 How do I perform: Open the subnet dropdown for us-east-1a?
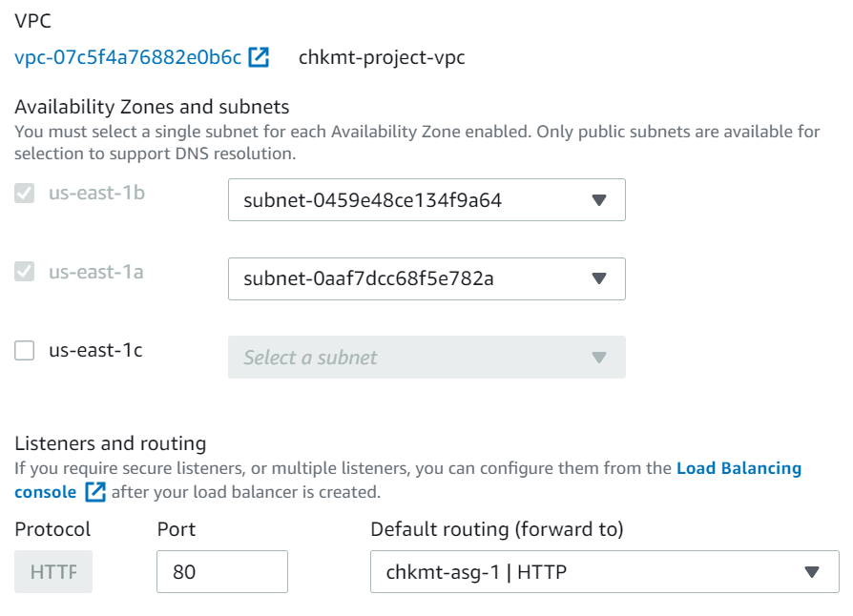pyautogui.click(x=426, y=279)
